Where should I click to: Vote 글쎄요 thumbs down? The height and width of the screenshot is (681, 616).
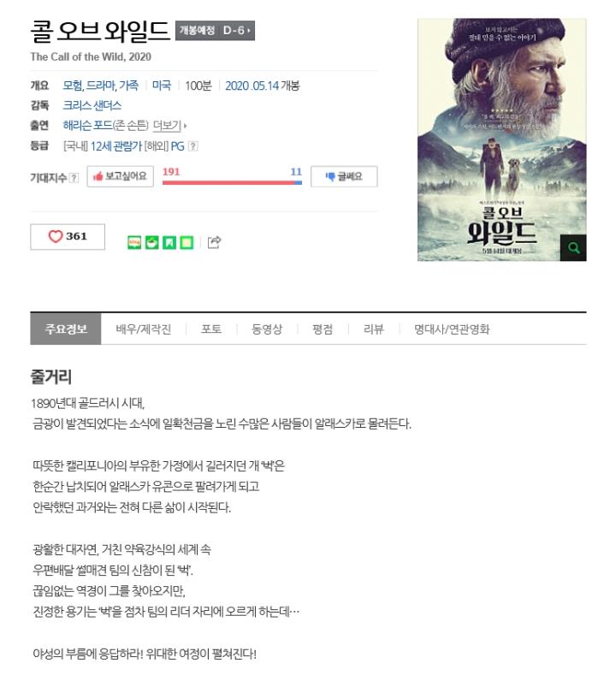[344, 177]
